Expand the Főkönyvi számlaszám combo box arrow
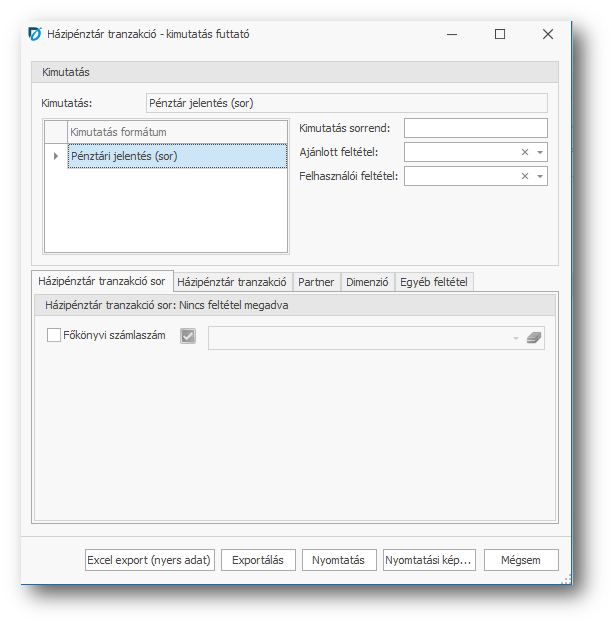615x627 pixels. click(516, 338)
